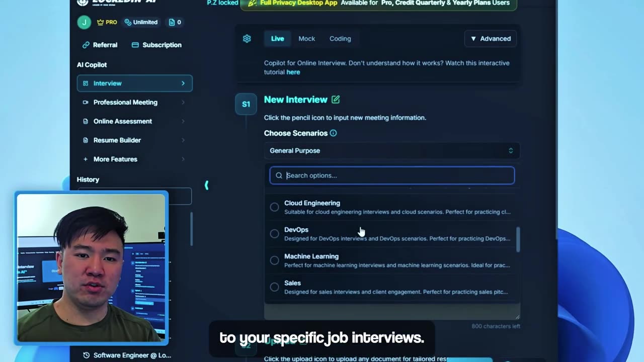Image resolution: width=644 pixels, height=362 pixels.
Task: Expand the Resume Builder chevron
Action: tap(183, 140)
